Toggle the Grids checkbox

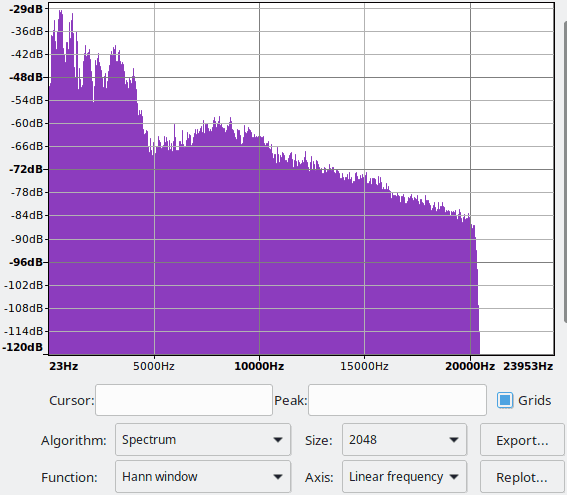(x=505, y=400)
